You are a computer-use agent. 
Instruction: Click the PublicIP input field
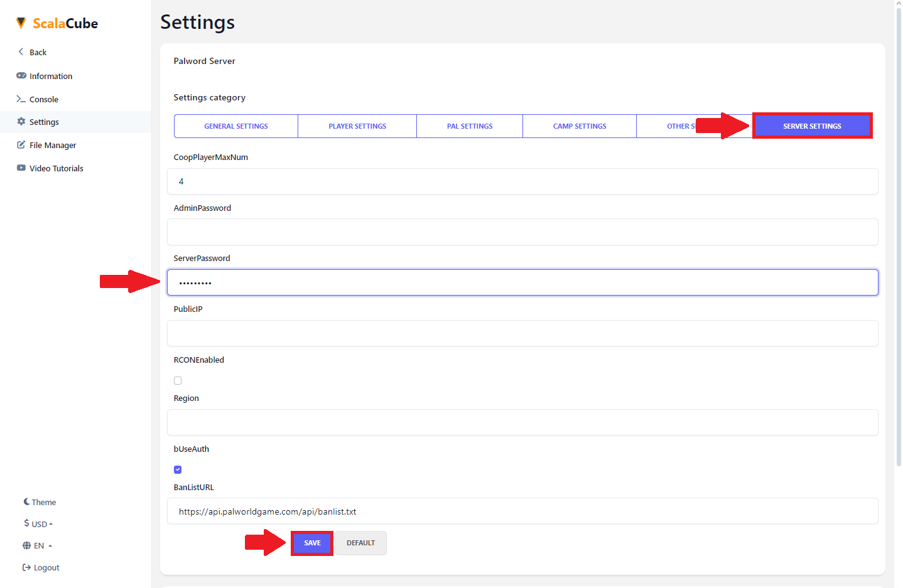point(522,333)
